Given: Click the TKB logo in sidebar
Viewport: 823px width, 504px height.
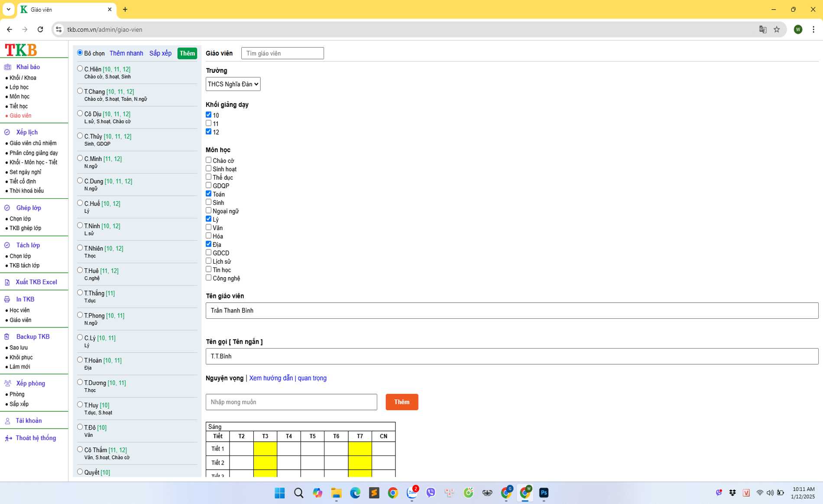Looking at the screenshot, I should [21, 50].
